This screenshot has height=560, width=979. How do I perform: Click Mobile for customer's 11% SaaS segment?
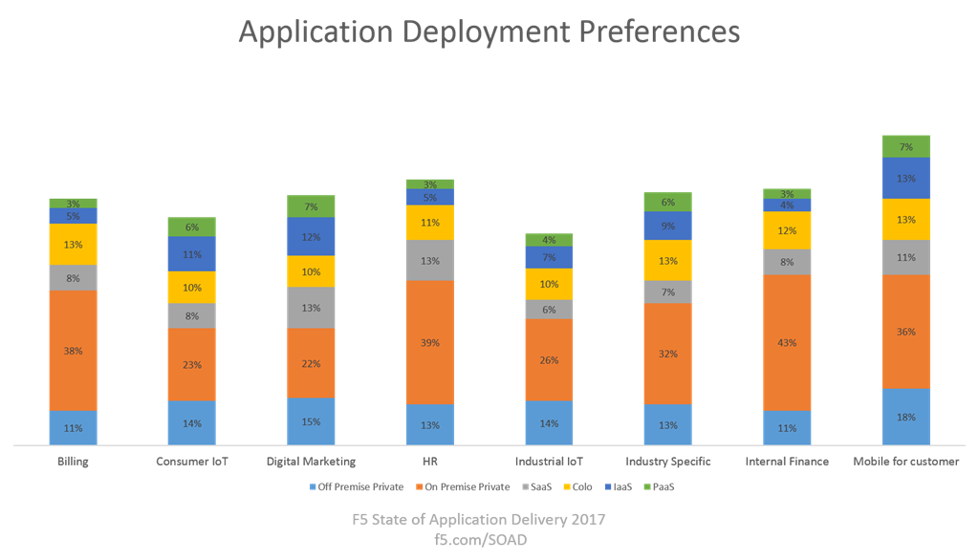click(906, 257)
